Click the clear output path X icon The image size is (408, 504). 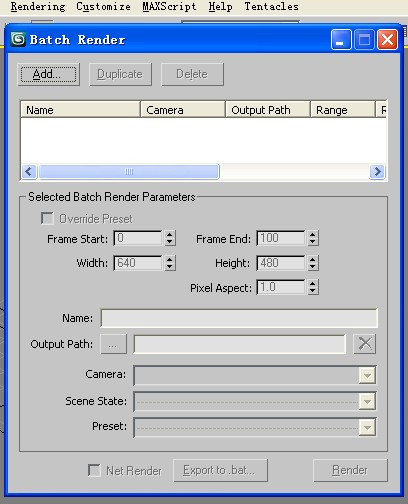365,344
